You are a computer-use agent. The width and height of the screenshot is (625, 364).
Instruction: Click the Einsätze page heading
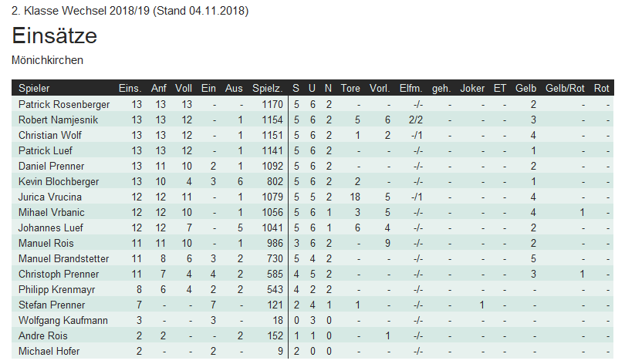point(54,36)
